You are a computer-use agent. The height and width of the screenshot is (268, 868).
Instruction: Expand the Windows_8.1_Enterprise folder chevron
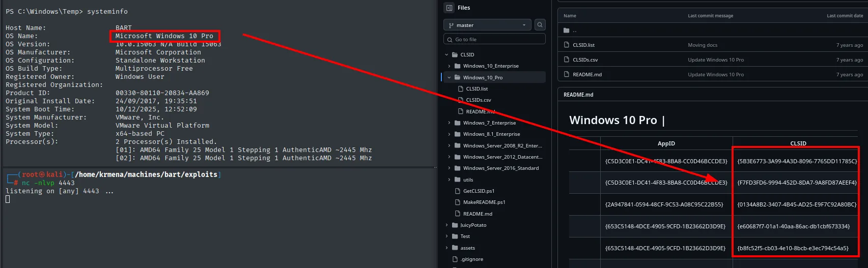pos(449,134)
